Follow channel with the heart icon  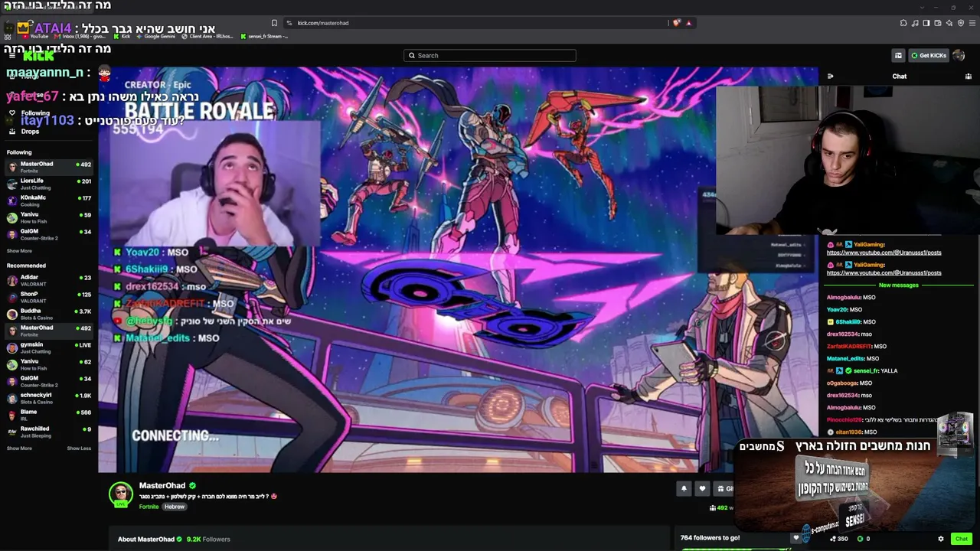702,488
